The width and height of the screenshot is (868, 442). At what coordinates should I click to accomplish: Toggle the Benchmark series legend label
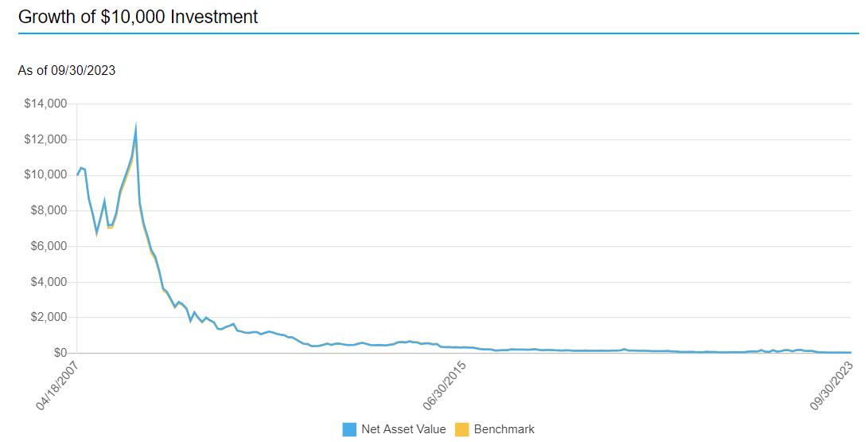coord(504,429)
